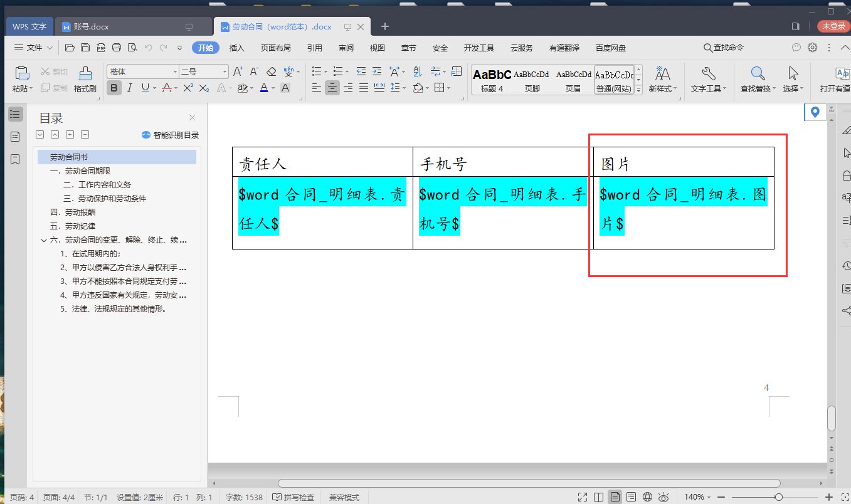Click the 未登录 login button
The image size is (851, 504).
[833, 26]
